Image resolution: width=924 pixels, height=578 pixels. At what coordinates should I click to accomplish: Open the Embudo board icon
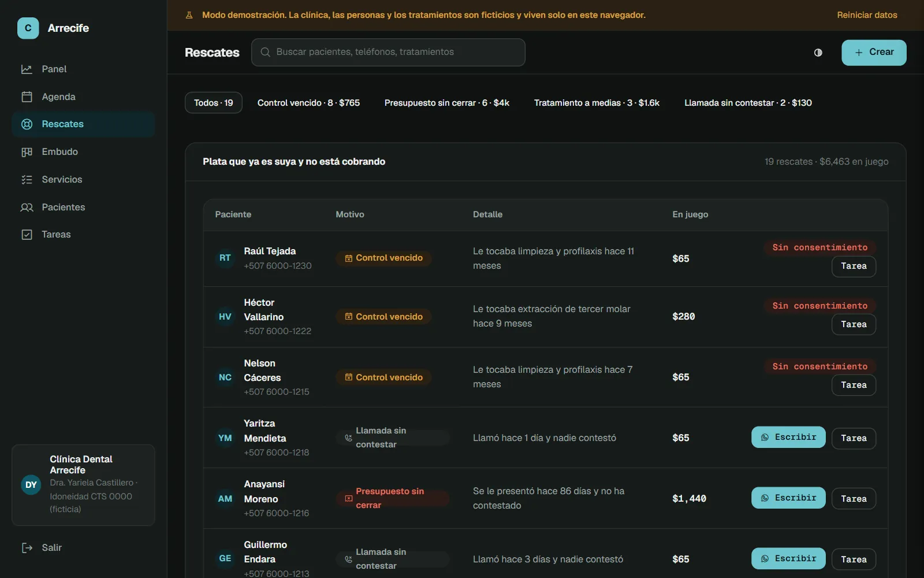pos(27,152)
